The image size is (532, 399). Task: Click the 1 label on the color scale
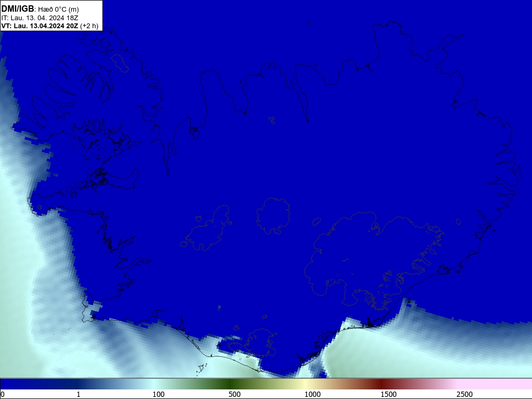78,394
